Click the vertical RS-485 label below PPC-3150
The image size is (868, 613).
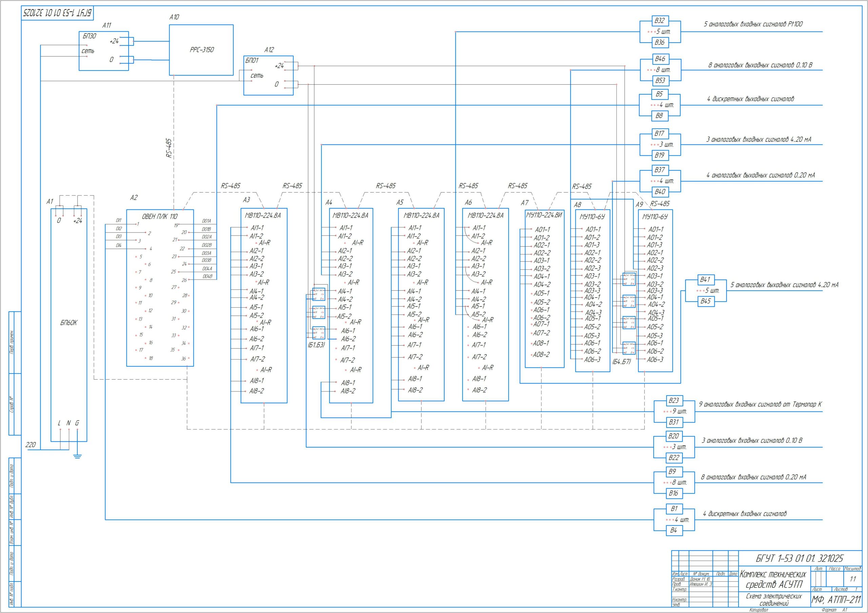click(169, 148)
